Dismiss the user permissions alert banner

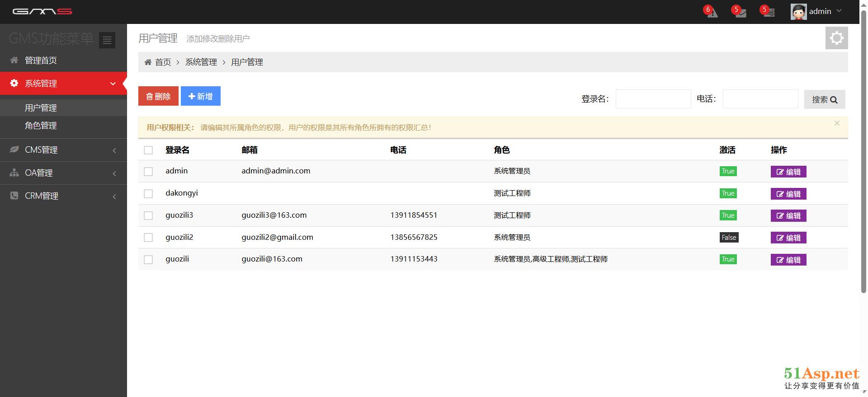(837, 123)
